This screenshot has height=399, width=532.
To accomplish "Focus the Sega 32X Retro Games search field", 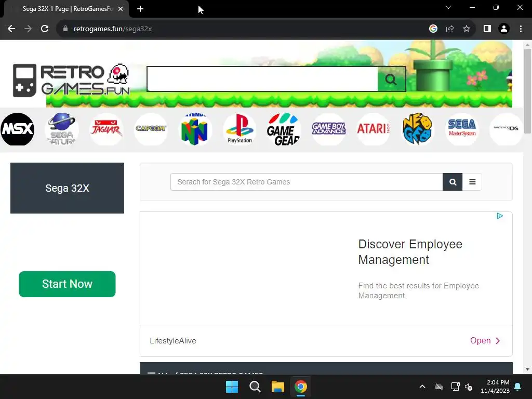I will (x=307, y=182).
